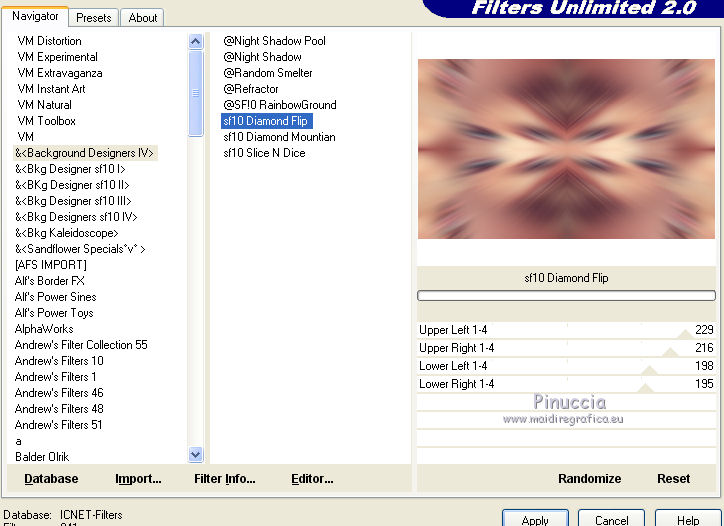This screenshot has width=724, height=526.
Task: Select the VM Toolbox category
Action: pyautogui.click(x=46, y=121)
